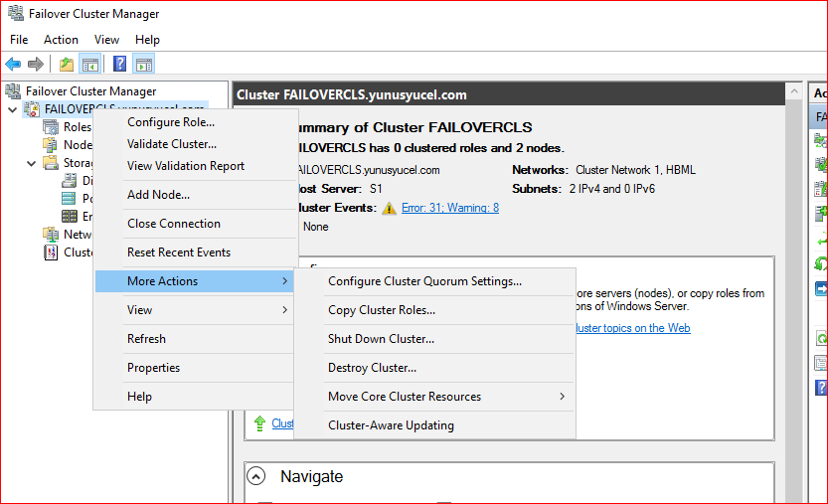
Task: Click the Failover Cluster Manager title bar icon
Action: coord(15,13)
